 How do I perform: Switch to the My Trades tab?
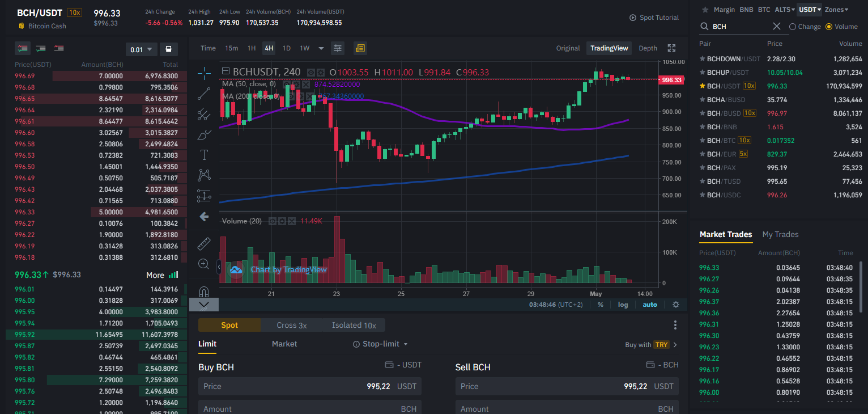pyautogui.click(x=780, y=234)
